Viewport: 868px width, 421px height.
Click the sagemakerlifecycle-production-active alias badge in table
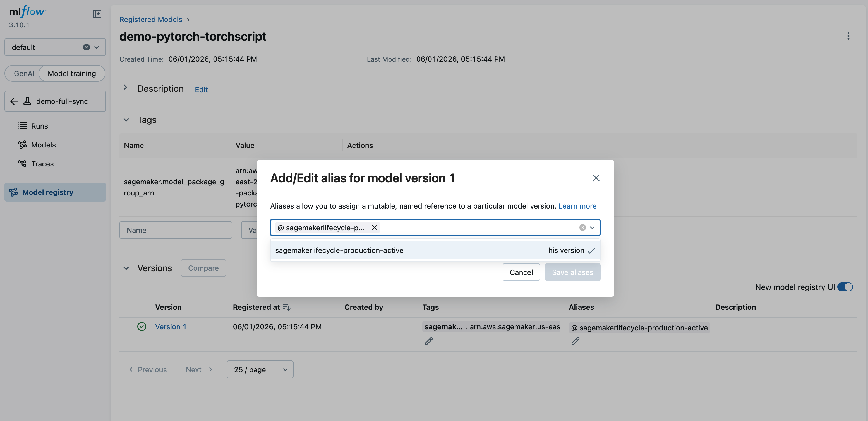tap(639, 328)
